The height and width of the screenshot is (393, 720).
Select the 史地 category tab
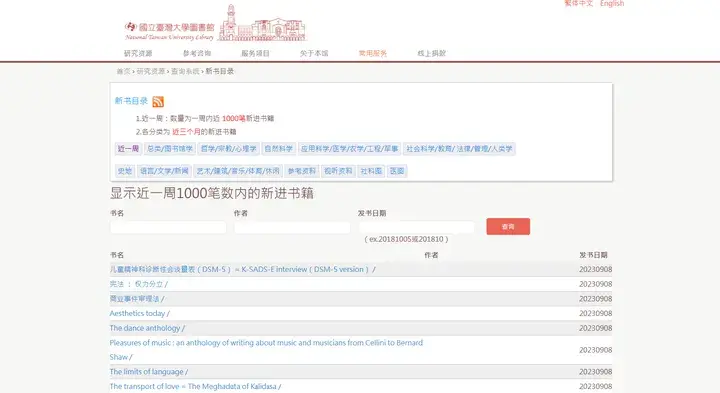coord(124,171)
